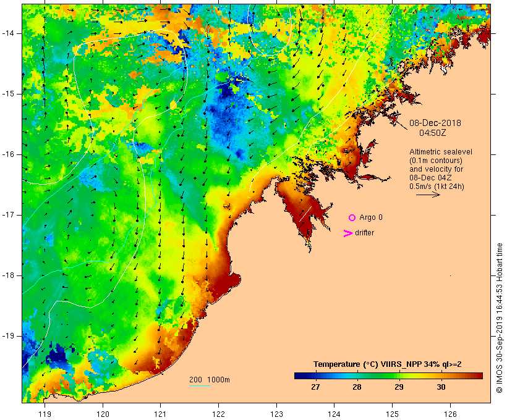Click longitude axis label 119
The width and height of the screenshot is (507, 420).
tap(45, 414)
